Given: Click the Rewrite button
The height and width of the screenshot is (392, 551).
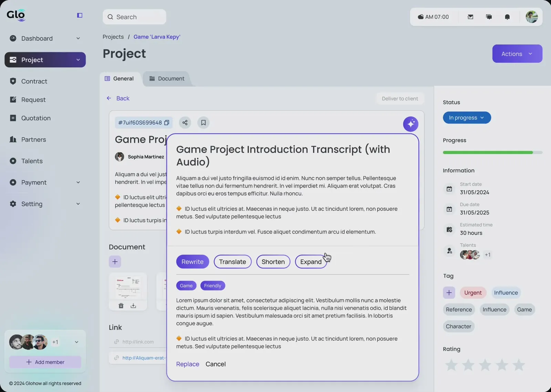Looking at the screenshot, I should click(193, 262).
